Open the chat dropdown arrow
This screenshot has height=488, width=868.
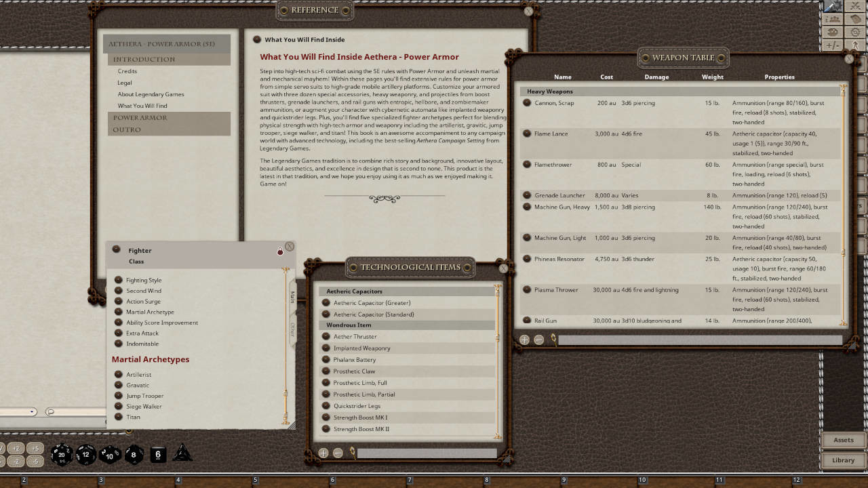[31, 411]
